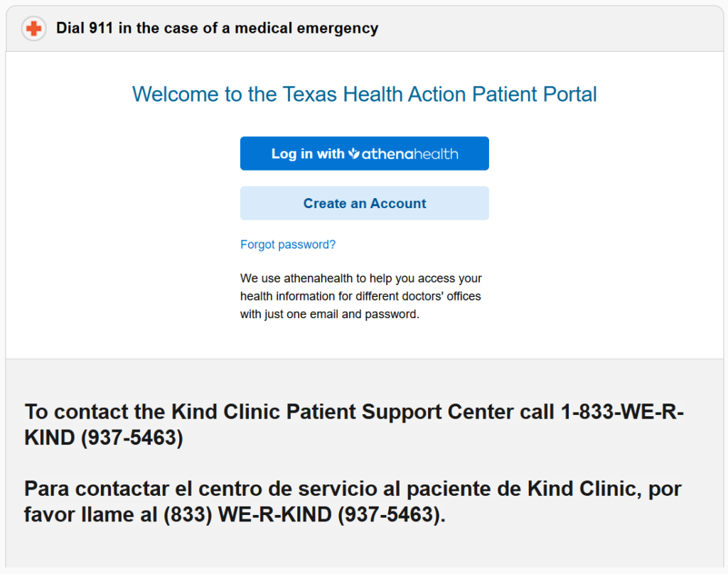This screenshot has width=728, height=574.
Task: Click the Dial 911 emergency notice text
Action: pos(217,29)
